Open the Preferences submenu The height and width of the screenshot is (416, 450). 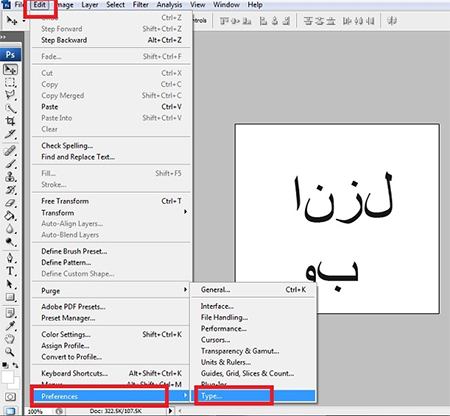pos(111,396)
